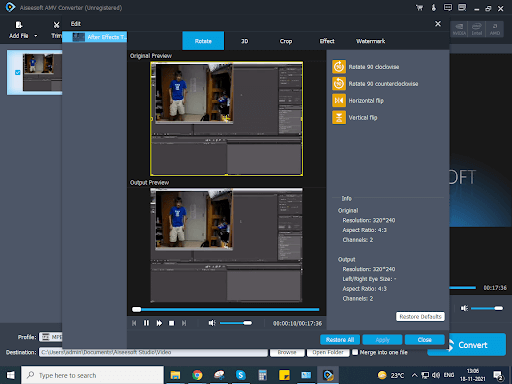The height and width of the screenshot is (384, 512).
Task: Select the video thumbnail in file list
Action: (42, 72)
